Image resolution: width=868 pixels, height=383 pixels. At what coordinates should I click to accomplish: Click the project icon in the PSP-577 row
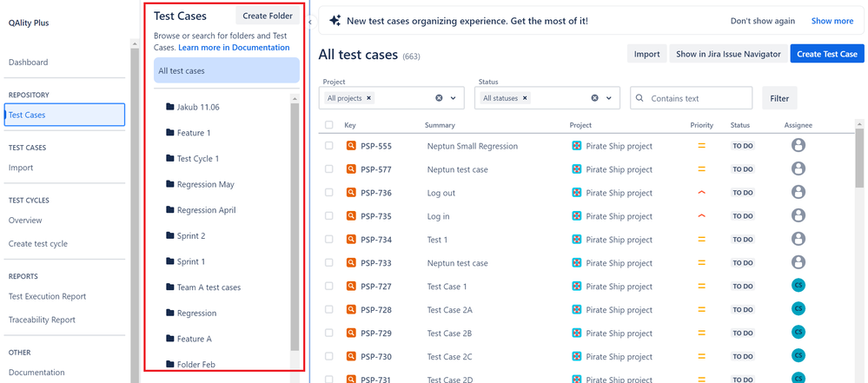pos(576,169)
